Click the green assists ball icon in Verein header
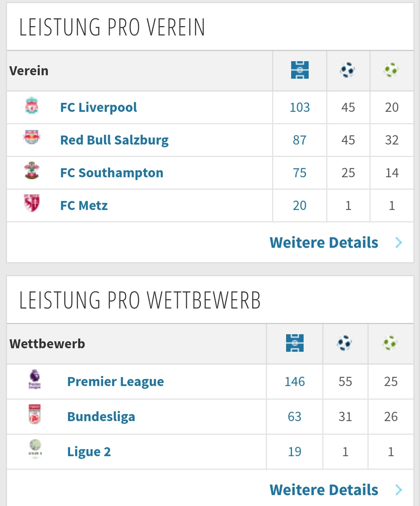 391,70
